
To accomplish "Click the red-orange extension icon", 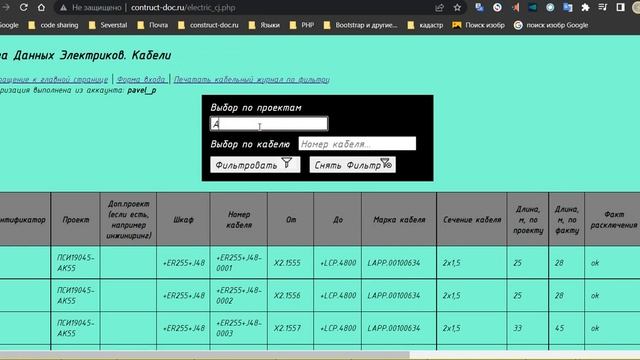I will [516, 7].
